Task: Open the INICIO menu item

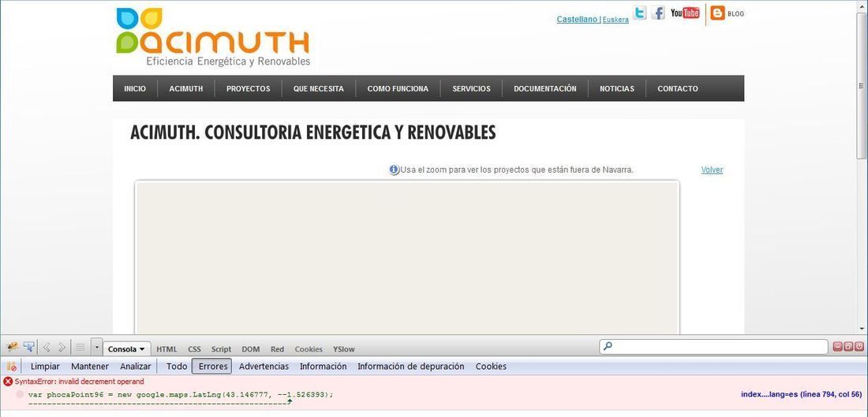Action: 135,88
